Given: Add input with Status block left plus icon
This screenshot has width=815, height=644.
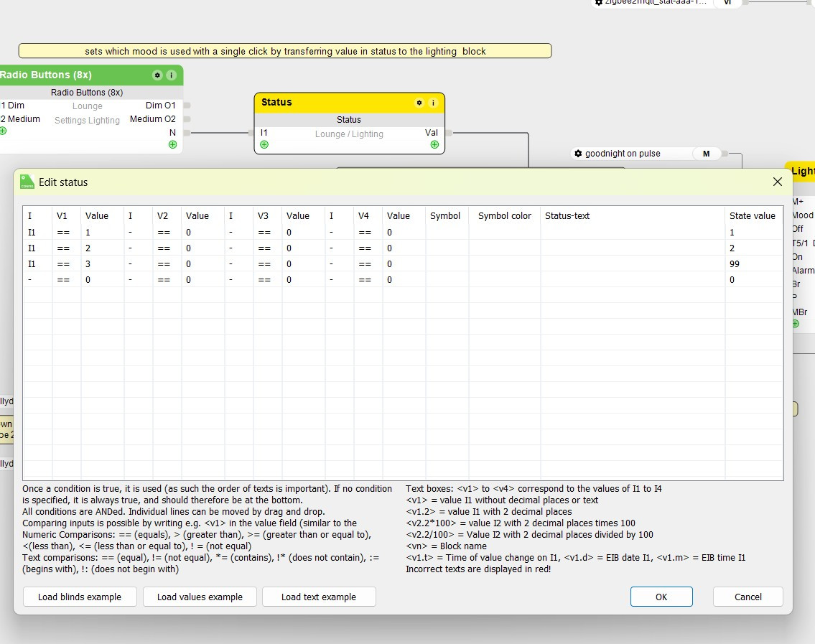Looking at the screenshot, I should coord(264,144).
